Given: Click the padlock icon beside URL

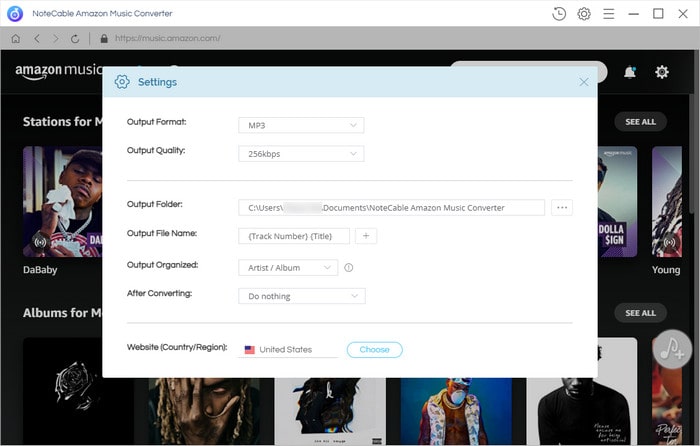Looking at the screenshot, I should [x=104, y=38].
